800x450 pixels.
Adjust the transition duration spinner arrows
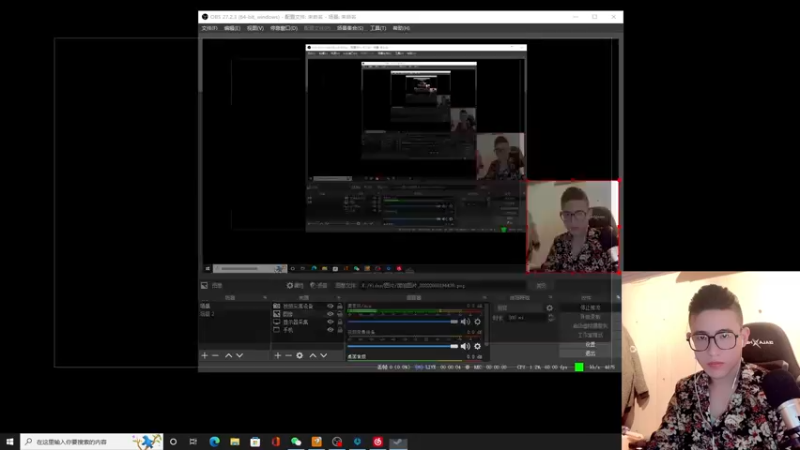[551, 318]
